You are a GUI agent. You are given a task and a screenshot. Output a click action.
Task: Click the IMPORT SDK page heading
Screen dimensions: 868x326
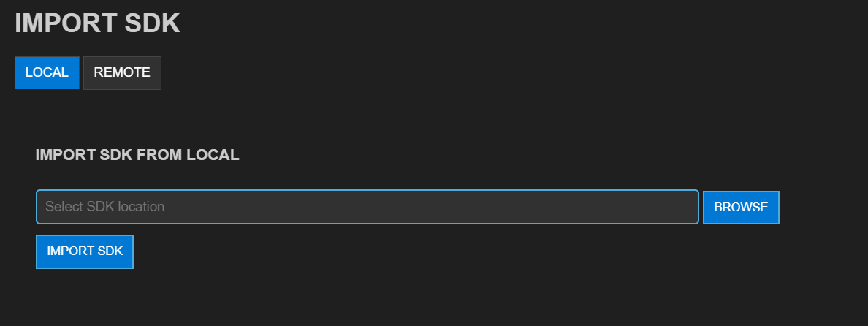click(97, 23)
